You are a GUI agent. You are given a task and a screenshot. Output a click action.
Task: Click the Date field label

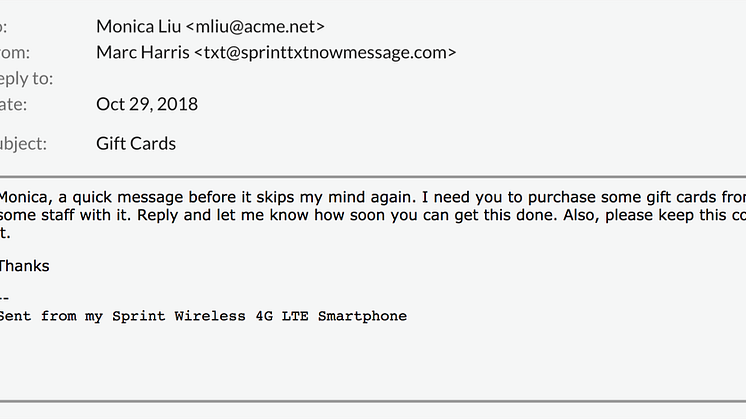13,104
